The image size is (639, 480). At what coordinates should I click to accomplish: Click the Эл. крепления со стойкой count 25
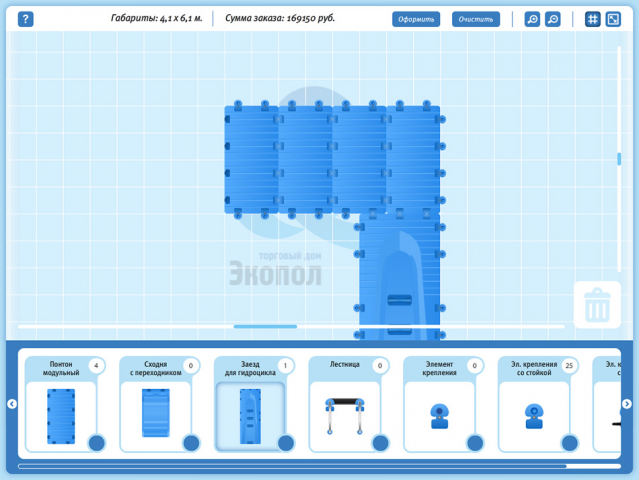click(569, 366)
